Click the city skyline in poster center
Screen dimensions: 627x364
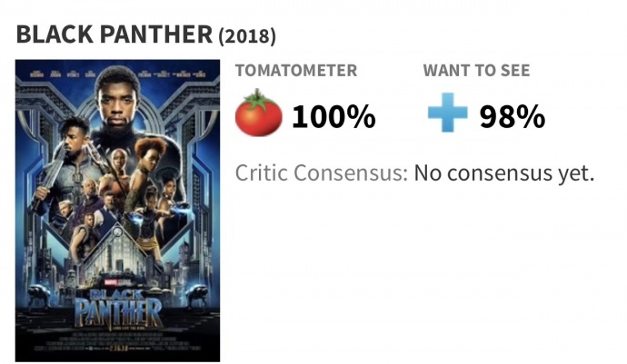117,256
